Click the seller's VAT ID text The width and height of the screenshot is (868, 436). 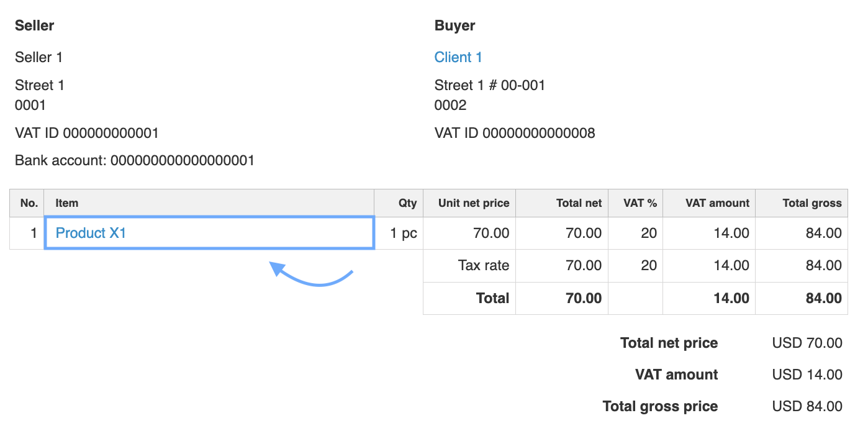coord(87,133)
